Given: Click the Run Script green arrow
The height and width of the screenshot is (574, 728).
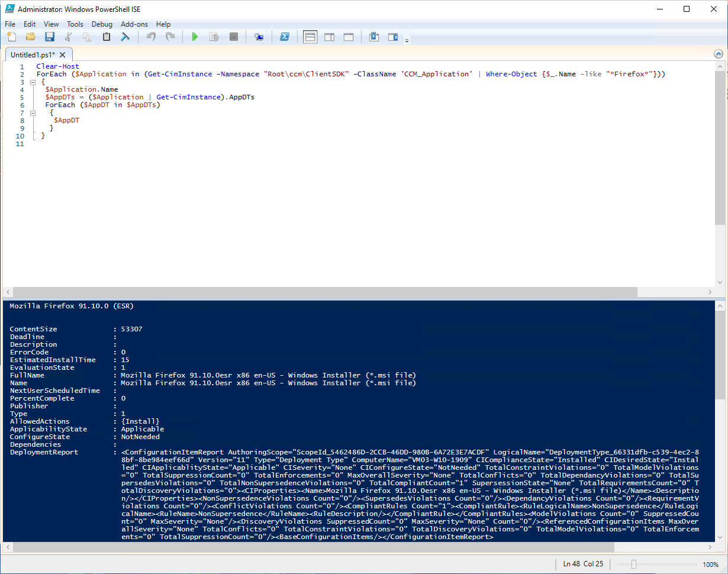Looking at the screenshot, I should 195,37.
